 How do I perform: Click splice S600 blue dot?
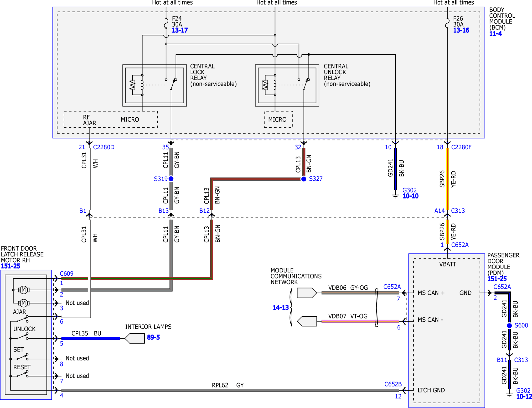coord(510,325)
